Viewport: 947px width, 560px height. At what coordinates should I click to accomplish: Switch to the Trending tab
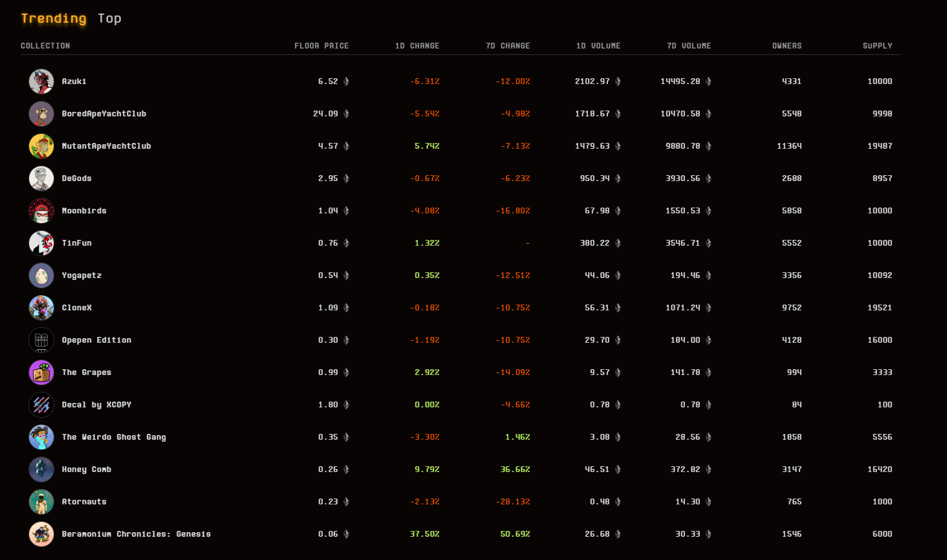click(x=53, y=18)
